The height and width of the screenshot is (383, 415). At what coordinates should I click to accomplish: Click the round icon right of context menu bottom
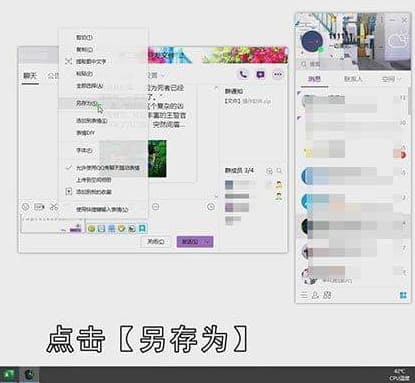[155, 207]
